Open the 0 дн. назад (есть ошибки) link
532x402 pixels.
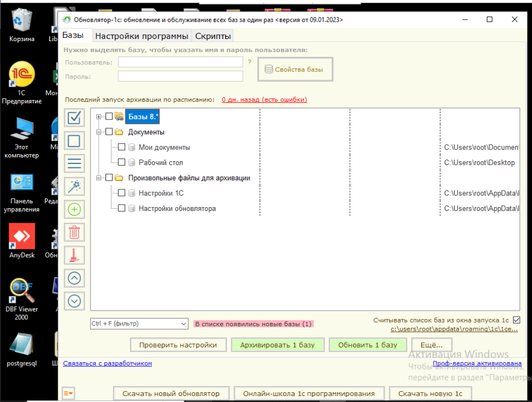(x=264, y=100)
